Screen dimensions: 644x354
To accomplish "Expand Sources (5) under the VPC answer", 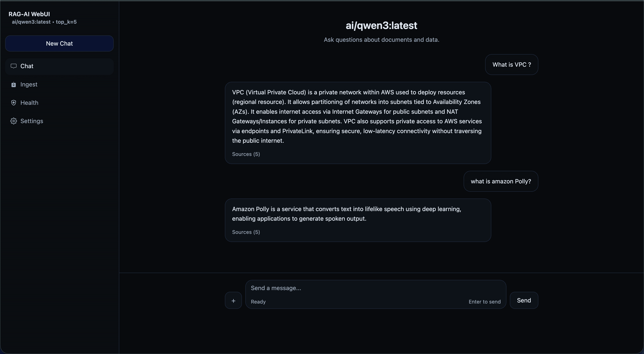I will coord(246,154).
